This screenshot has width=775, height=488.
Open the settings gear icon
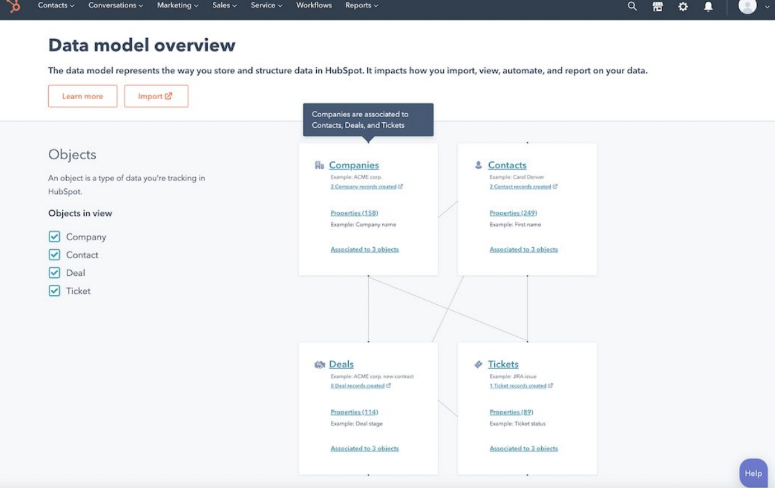point(683,6)
